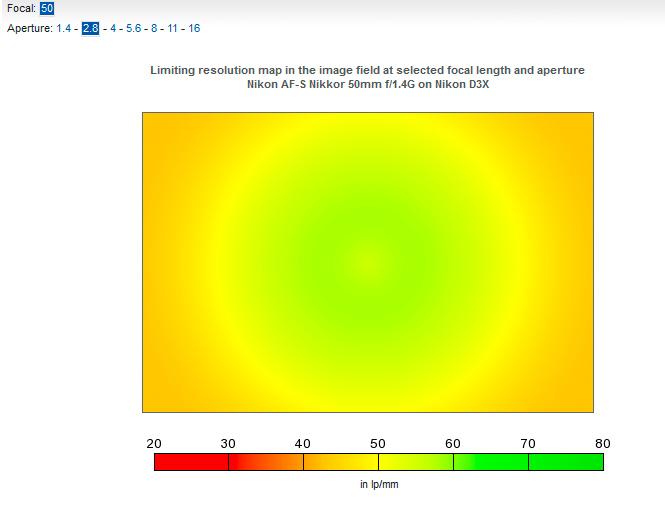Click the "Focal:" label
The width and height of the screenshot is (665, 510).
pos(22,8)
